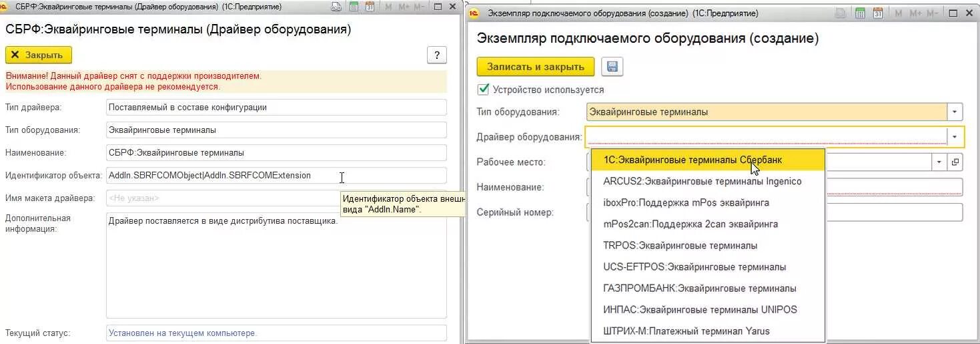Image resolution: width=980 pixels, height=344 pixels.
Task: Choose mPos2can 2can эквайринга option
Action: pyautogui.click(x=708, y=224)
